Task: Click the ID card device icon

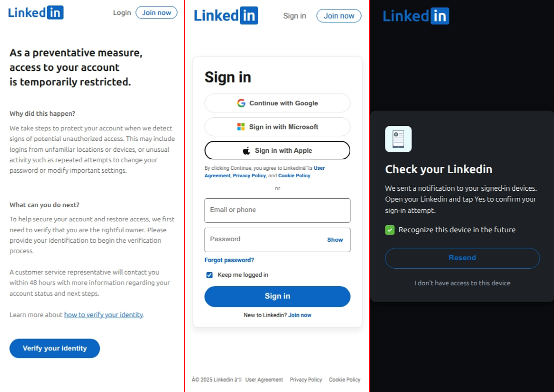Action: pos(398,139)
